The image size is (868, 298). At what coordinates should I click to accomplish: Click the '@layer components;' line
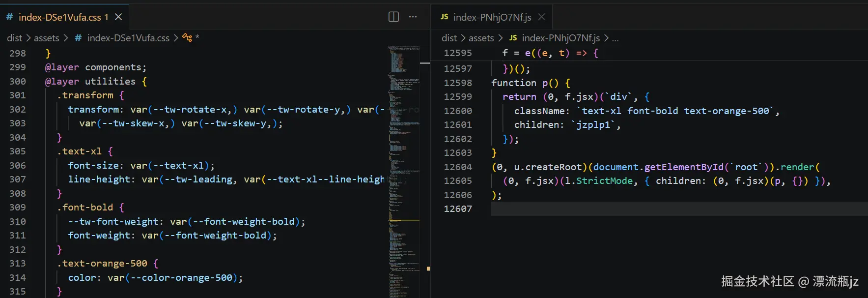(96, 67)
